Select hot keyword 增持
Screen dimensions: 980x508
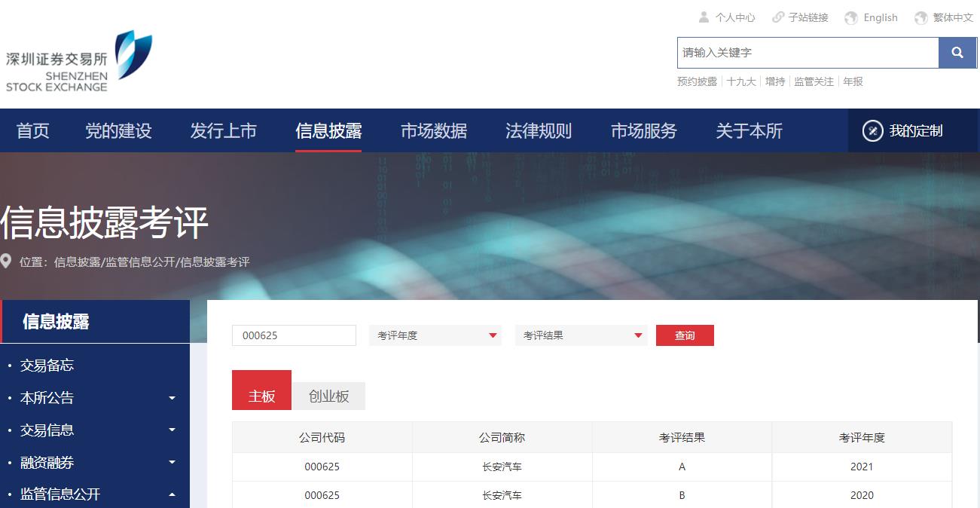click(775, 81)
